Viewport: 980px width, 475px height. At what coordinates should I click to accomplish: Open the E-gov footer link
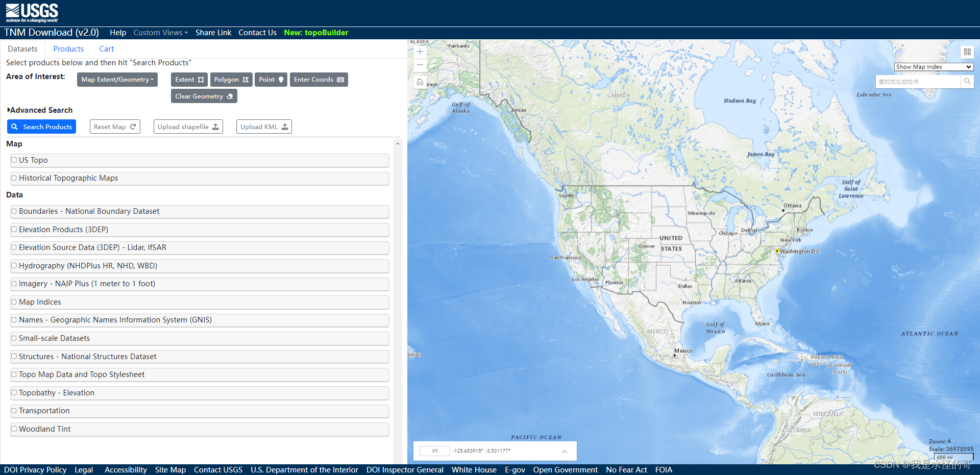click(x=515, y=470)
